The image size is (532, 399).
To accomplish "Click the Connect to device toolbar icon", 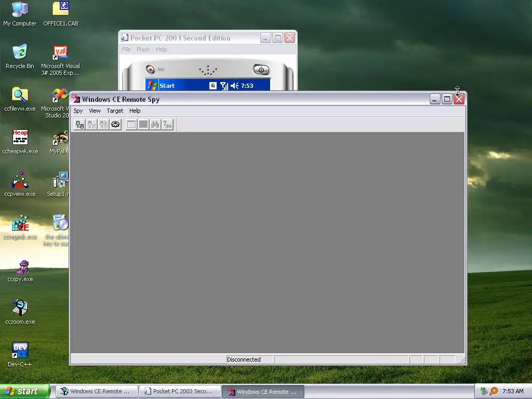I will [79, 125].
